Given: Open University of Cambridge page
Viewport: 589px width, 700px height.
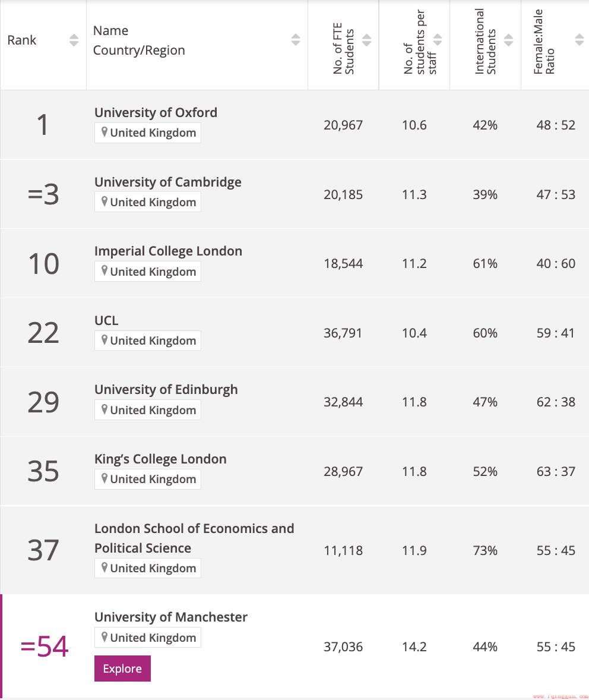Looking at the screenshot, I should (x=168, y=182).
